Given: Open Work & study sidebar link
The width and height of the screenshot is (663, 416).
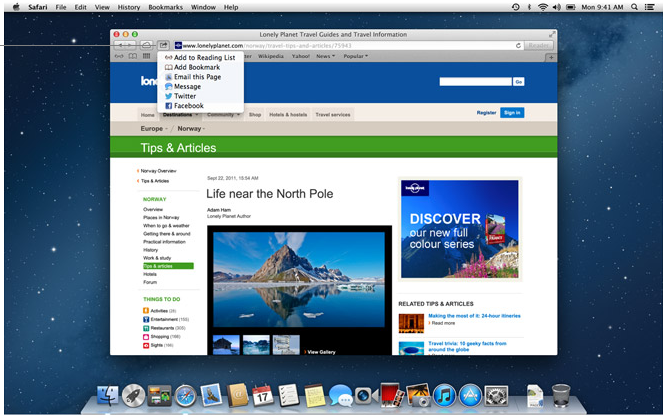Looking at the screenshot, I should coord(157,257).
